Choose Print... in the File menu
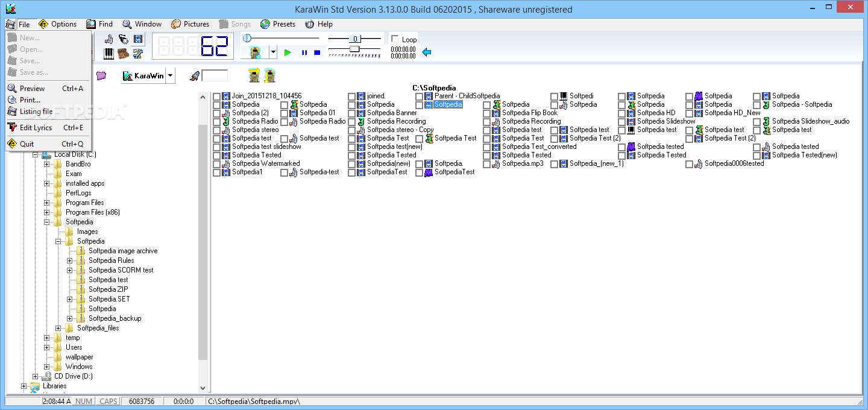This screenshot has height=410, width=868. click(48, 100)
